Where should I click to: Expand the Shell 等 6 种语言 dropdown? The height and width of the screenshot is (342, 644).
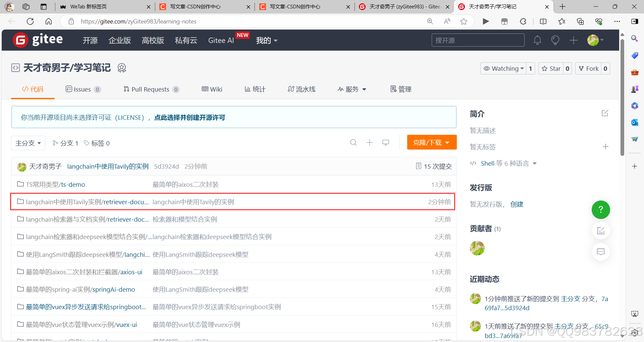(503, 163)
